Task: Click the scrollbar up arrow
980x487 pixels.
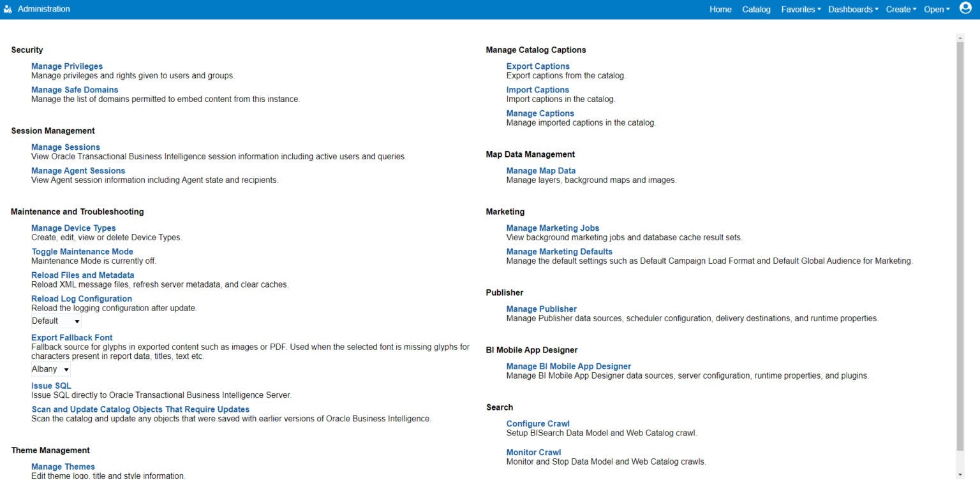Action: pos(960,38)
